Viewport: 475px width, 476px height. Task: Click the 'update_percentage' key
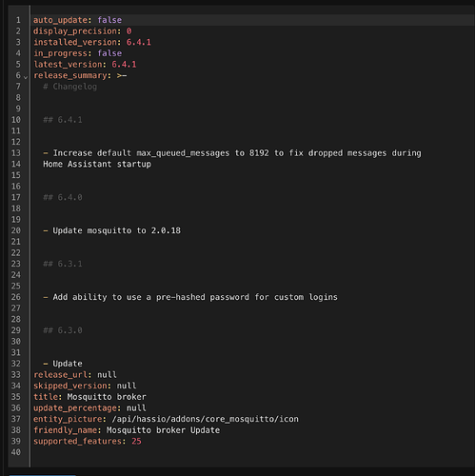pos(75,408)
